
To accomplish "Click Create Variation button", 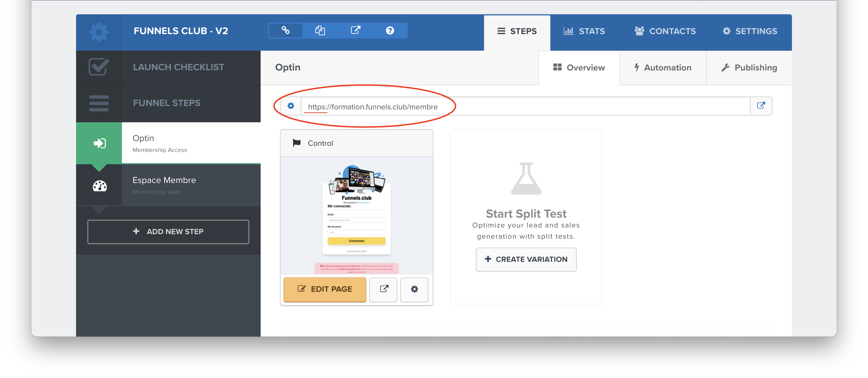I will pyautogui.click(x=526, y=259).
